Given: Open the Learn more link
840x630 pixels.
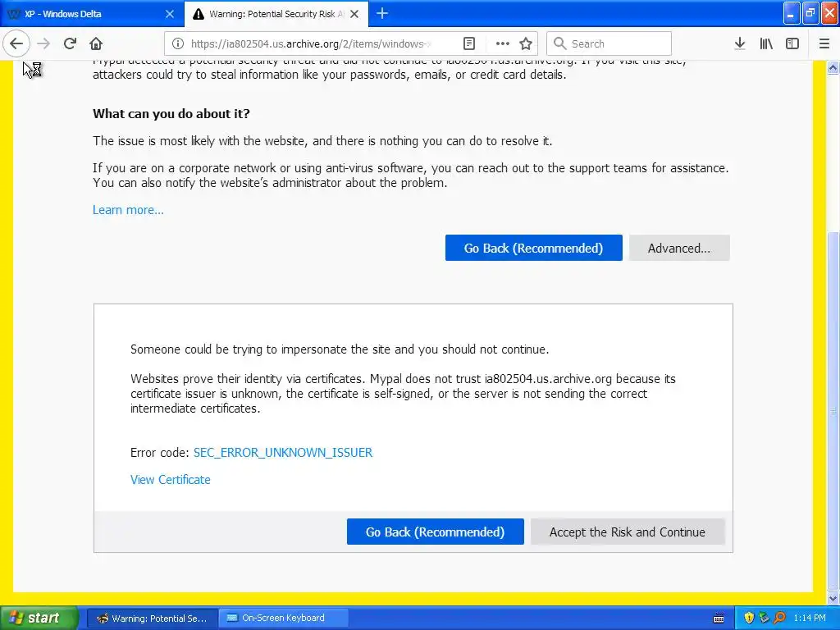Looking at the screenshot, I should tap(128, 210).
